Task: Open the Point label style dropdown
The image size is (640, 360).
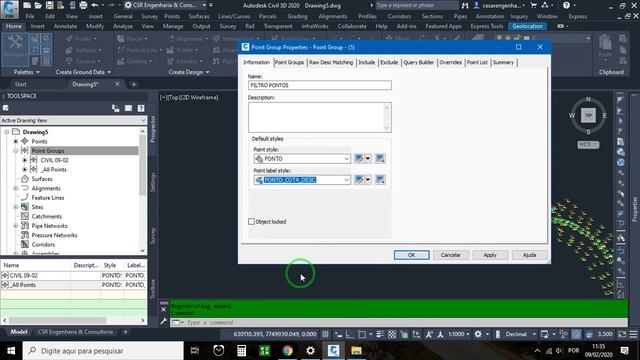Action: (346, 180)
